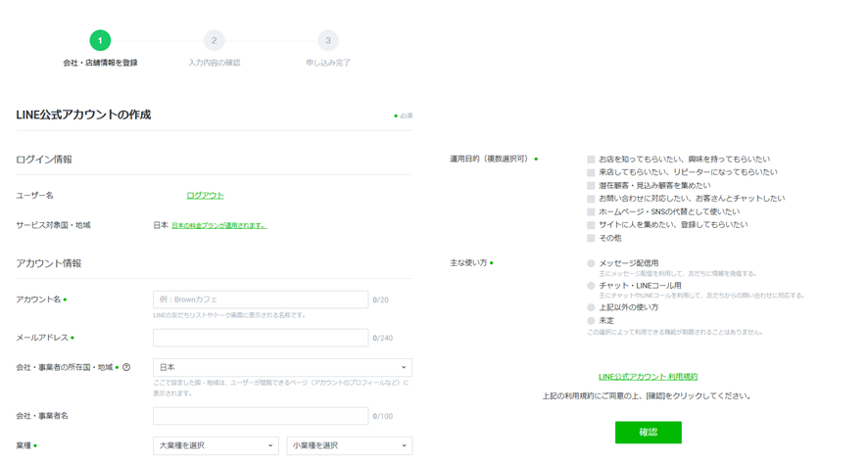Check お問い合わせに対応したい、お客さんとチャットしたい
Screen dimensions: 868x461
(591, 199)
